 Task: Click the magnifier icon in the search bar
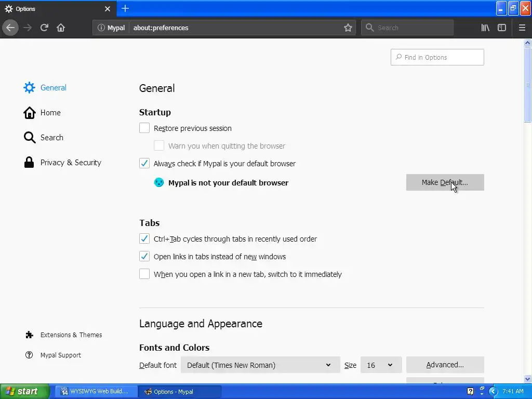[369, 28]
